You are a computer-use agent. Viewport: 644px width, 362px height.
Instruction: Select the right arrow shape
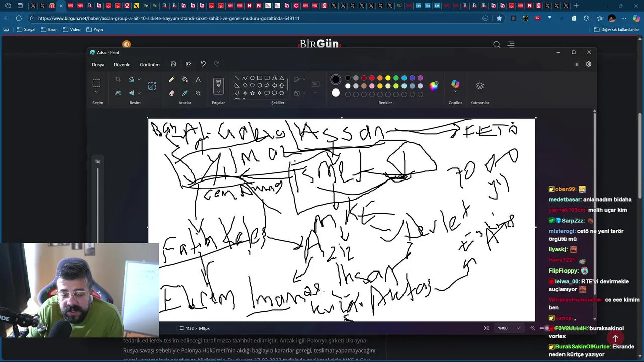[x=267, y=85]
